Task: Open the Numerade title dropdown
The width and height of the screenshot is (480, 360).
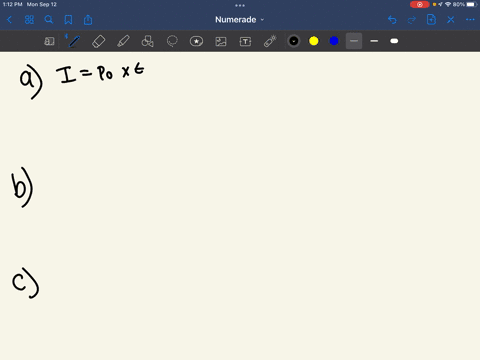Action: click(x=239, y=20)
